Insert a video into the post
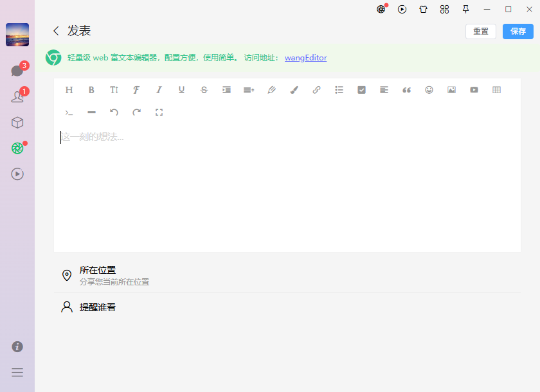The image size is (540, 392). tap(474, 90)
